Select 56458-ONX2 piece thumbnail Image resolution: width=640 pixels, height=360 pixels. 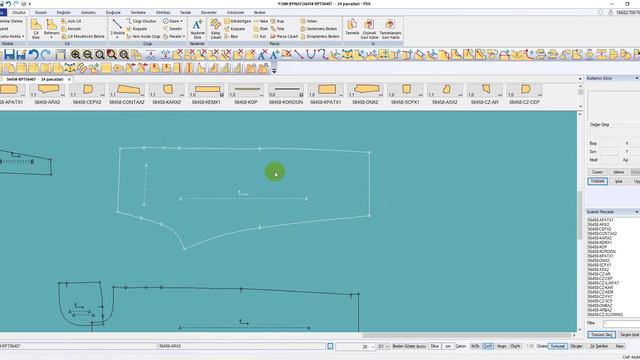pos(365,94)
